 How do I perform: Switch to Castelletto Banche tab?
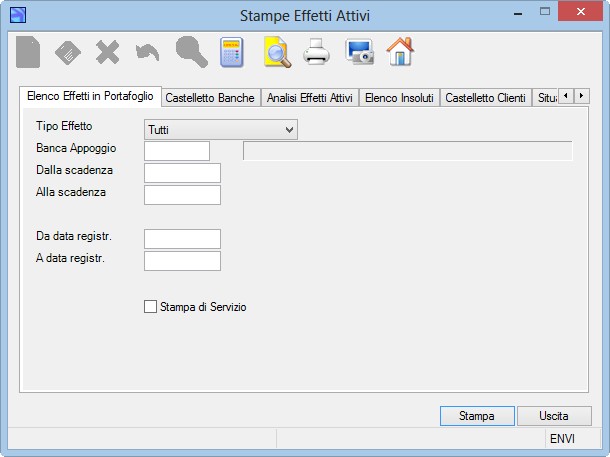coord(210,98)
